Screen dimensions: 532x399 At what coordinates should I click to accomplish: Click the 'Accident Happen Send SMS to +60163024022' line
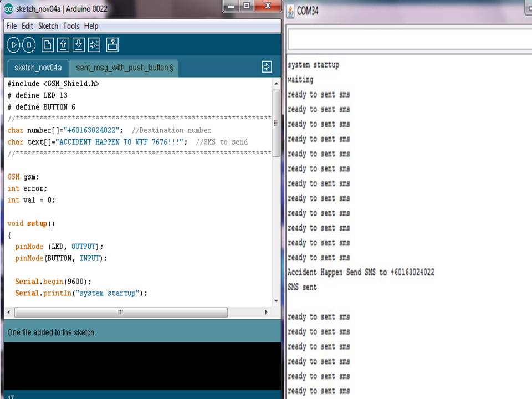pos(361,272)
